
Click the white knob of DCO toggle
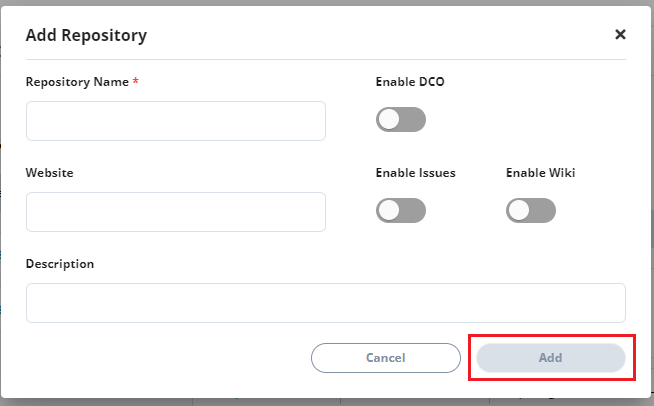tap(389, 120)
